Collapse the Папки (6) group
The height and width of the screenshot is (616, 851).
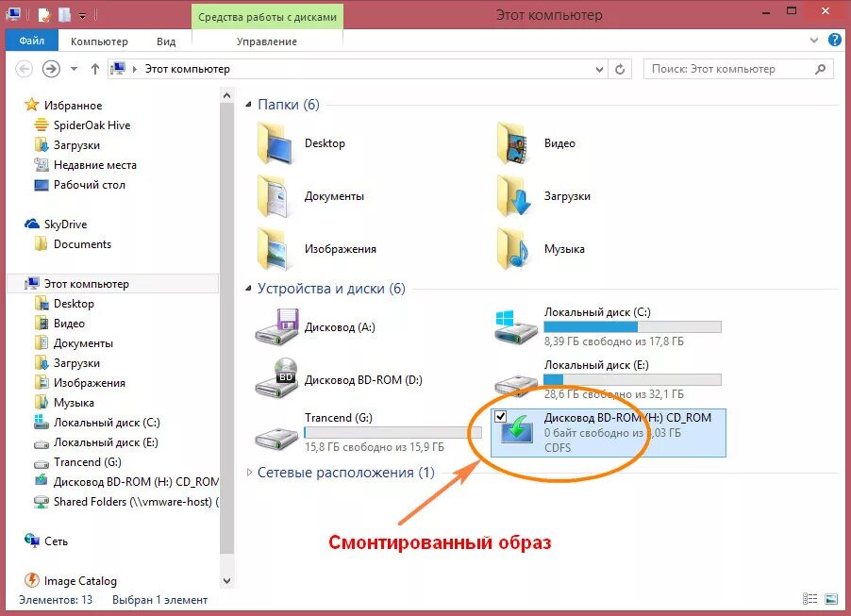point(248,104)
